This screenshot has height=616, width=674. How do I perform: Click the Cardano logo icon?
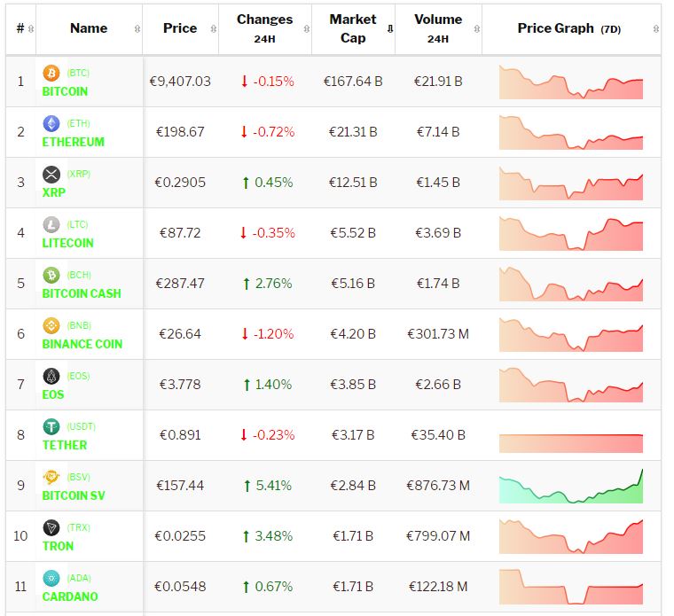(x=51, y=578)
